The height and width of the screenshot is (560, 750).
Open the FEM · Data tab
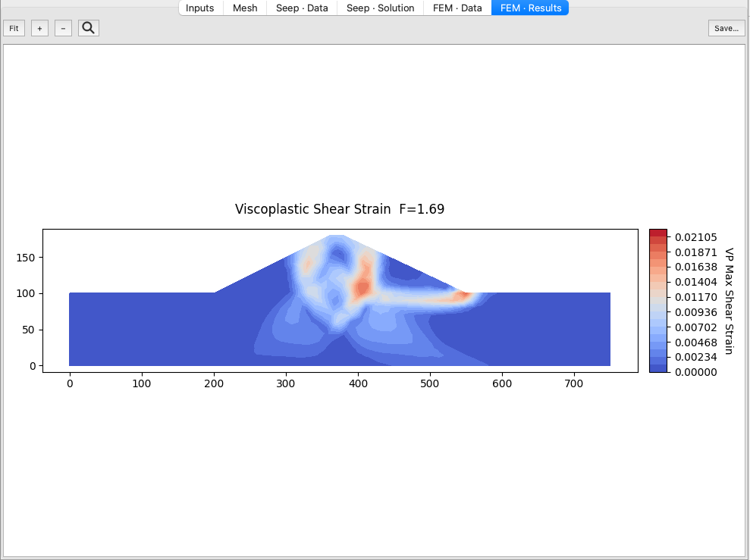click(x=457, y=8)
